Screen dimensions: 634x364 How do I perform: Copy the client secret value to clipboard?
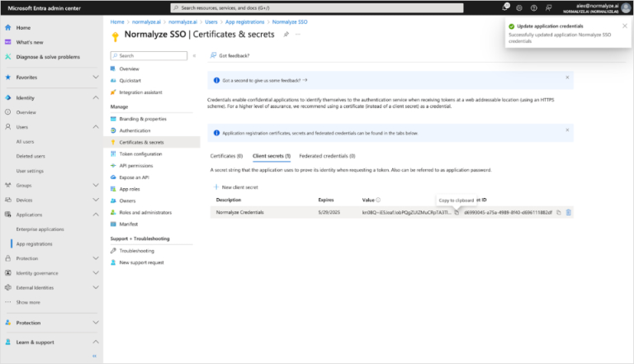tap(457, 212)
